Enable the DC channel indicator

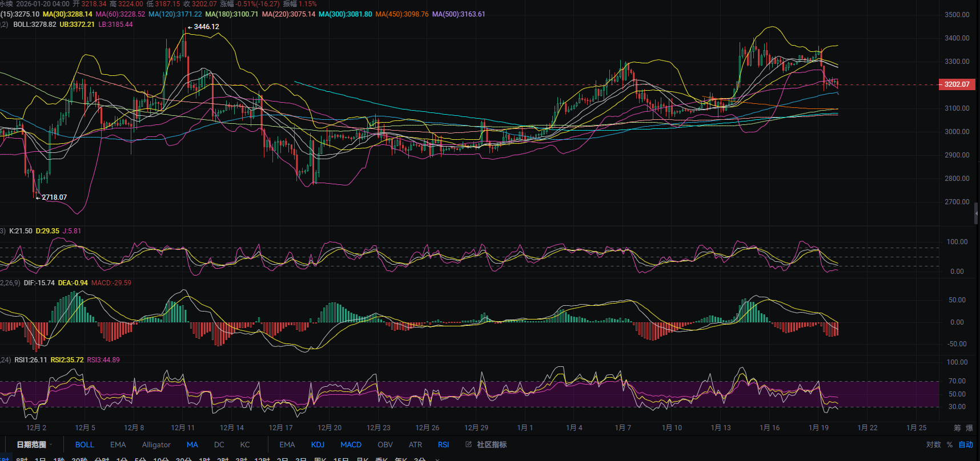(219, 444)
